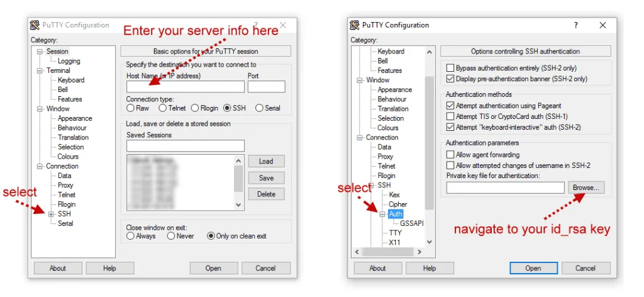Select Kex in right window tree

coord(394,194)
